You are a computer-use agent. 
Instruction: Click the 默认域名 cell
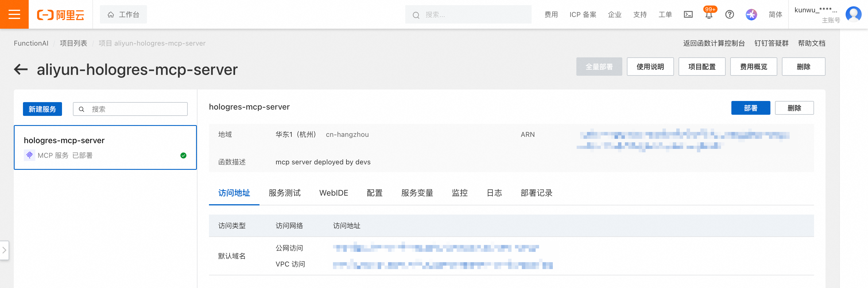click(232, 256)
